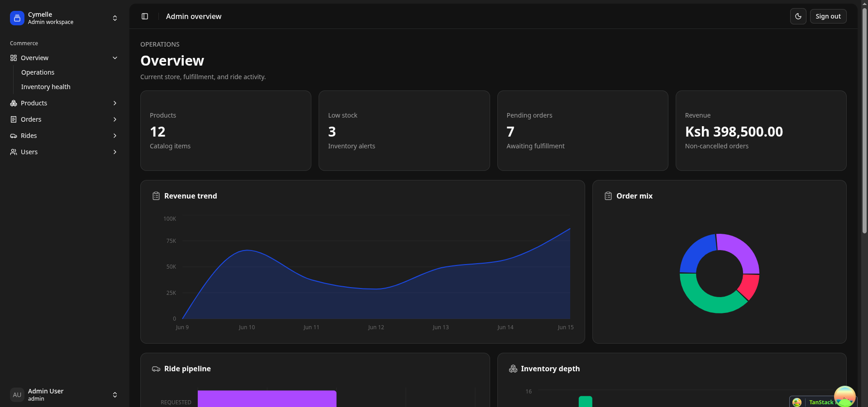Expand the Users section chevron
The height and width of the screenshot is (407, 868).
pyautogui.click(x=115, y=152)
